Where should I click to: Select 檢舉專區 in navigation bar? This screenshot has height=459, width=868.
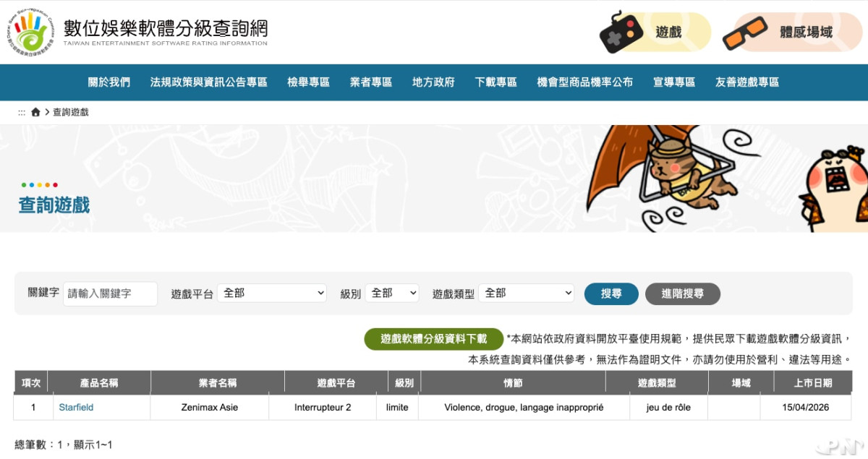(308, 82)
